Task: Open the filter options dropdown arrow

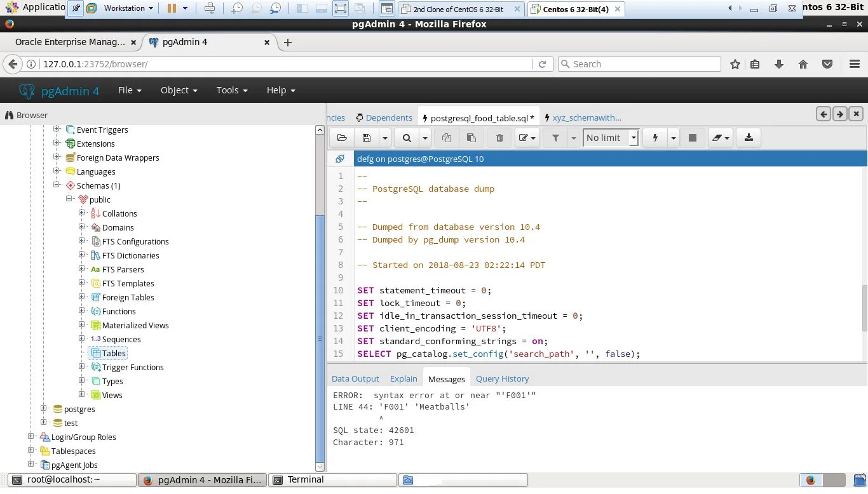Action: click(574, 138)
